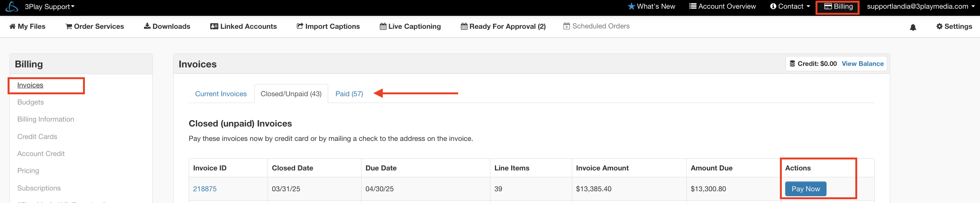Open invoice 218875 link
The height and width of the screenshot is (203, 980).
coord(205,189)
